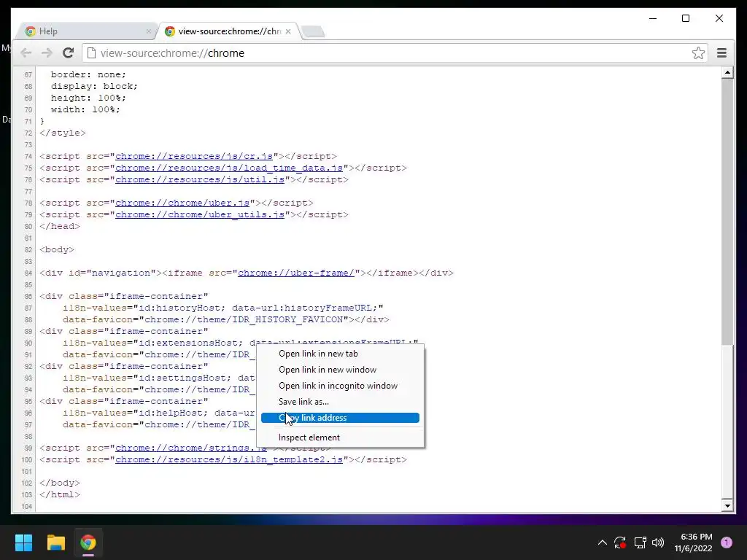The image size is (747, 560).
Task: Open a new tab with the new tab button
Action: [313, 31]
